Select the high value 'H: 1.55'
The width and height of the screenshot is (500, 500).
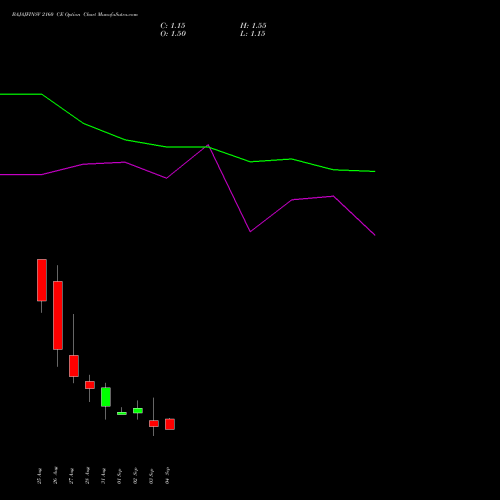[253, 26]
